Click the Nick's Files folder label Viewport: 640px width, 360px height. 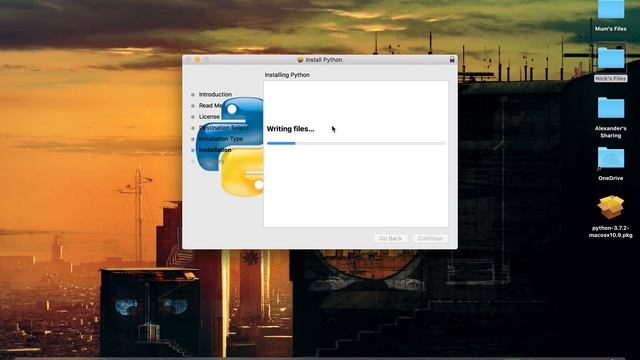tap(611, 78)
